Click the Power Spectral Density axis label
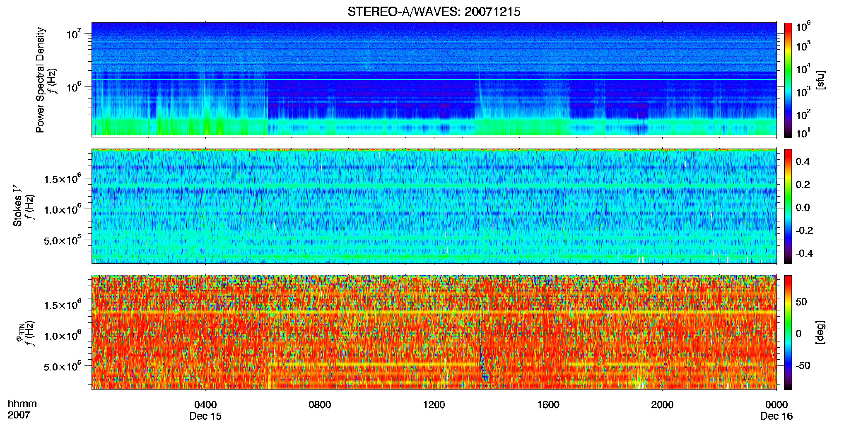This screenshot has height=447, width=868. (x=40, y=80)
